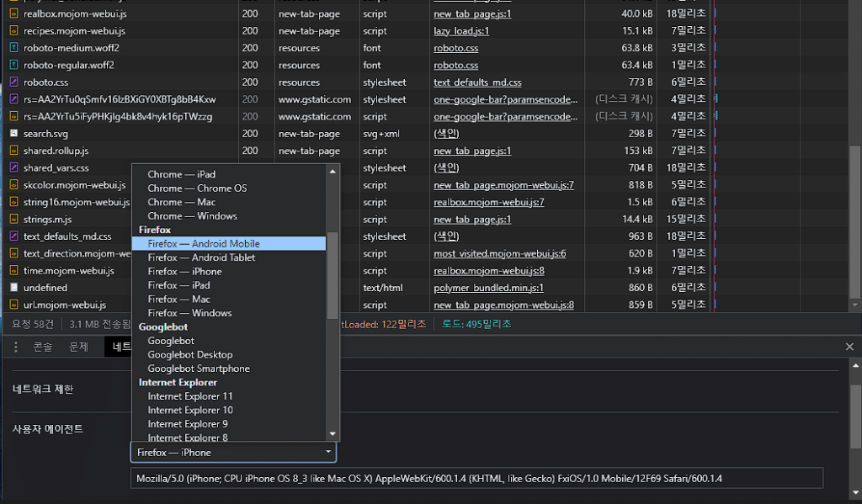Click the custom user agent string field

coord(476,478)
